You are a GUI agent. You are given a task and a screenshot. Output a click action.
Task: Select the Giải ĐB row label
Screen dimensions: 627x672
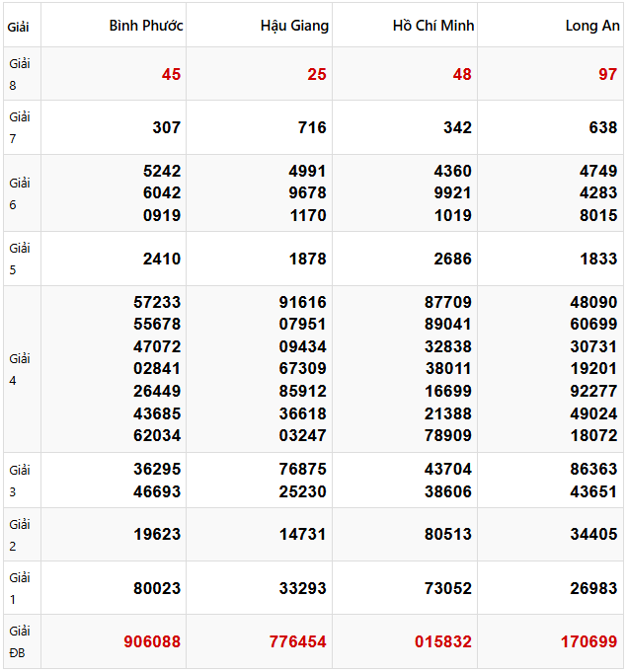20,641
